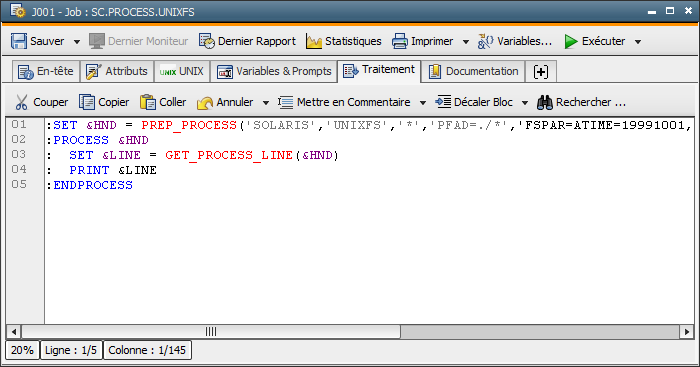Click Mettre en Commentaire button
This screenshot has height=367, width=700.
click(344, 102)
